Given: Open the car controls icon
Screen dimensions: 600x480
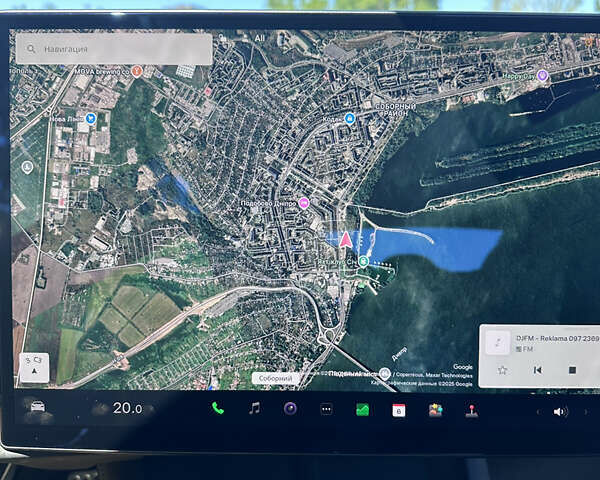Looking at the screenshot, I should (x=38, y=407).
